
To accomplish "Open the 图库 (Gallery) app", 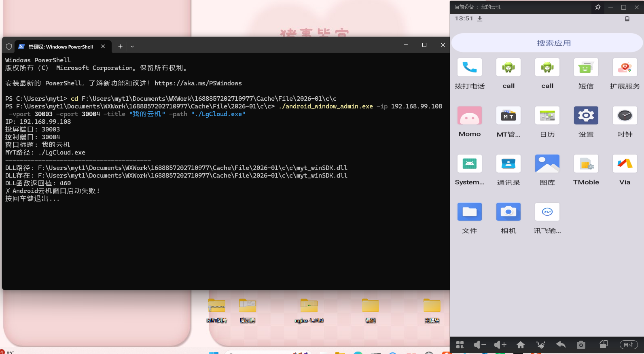I will 547,164.
